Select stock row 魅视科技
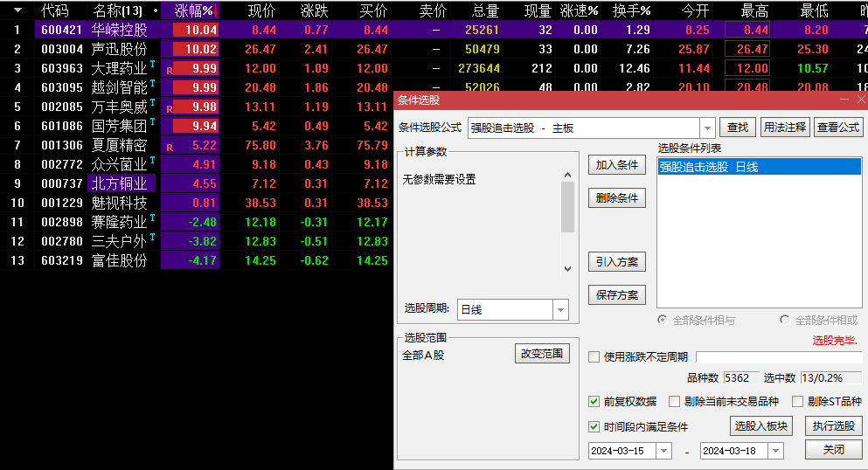 [197, 203]
